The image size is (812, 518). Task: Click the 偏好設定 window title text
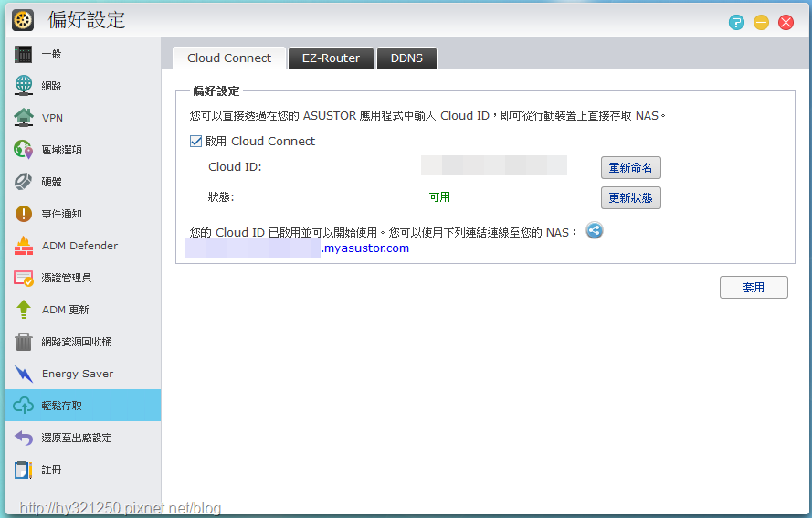pos(87,20)
